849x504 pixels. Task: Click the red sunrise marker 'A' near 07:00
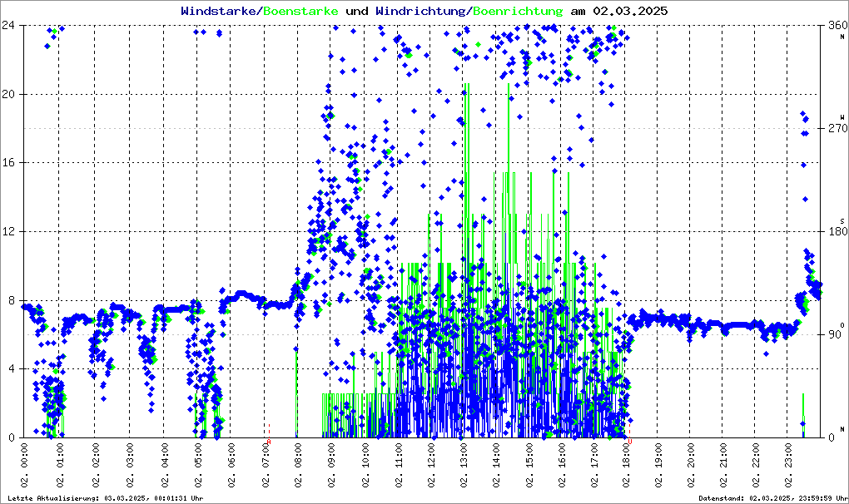pos(269,442)
